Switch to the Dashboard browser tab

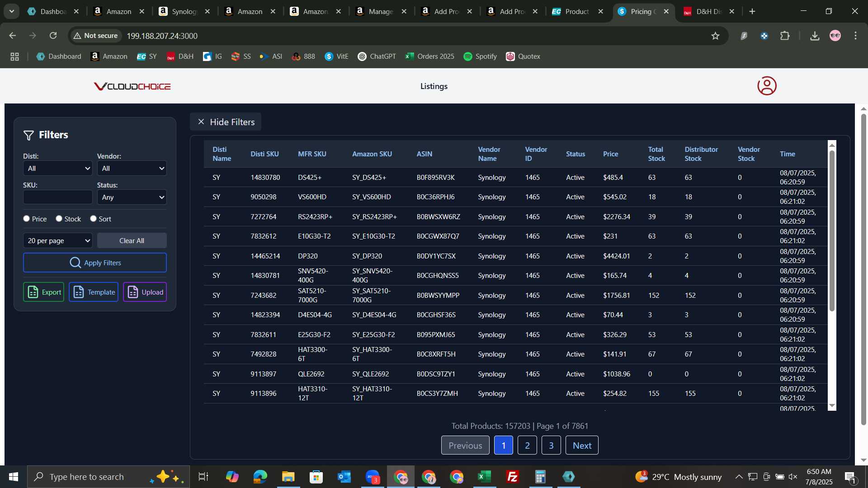(53, 11)
